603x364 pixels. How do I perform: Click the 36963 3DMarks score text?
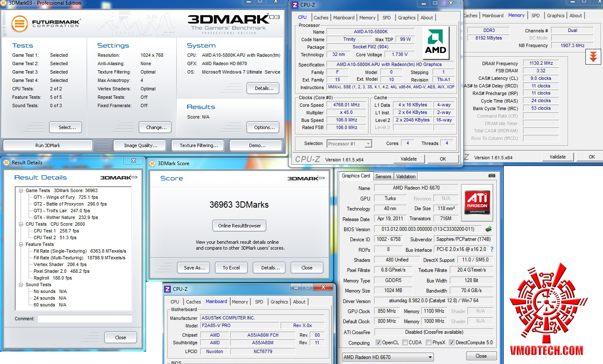click(239, 205)
